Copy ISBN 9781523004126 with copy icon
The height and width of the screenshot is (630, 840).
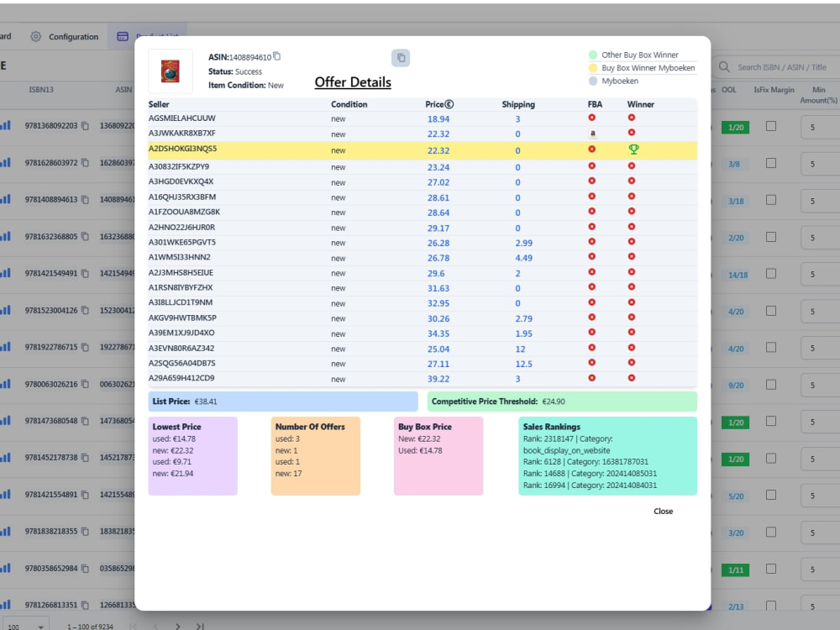coord(85,310)
